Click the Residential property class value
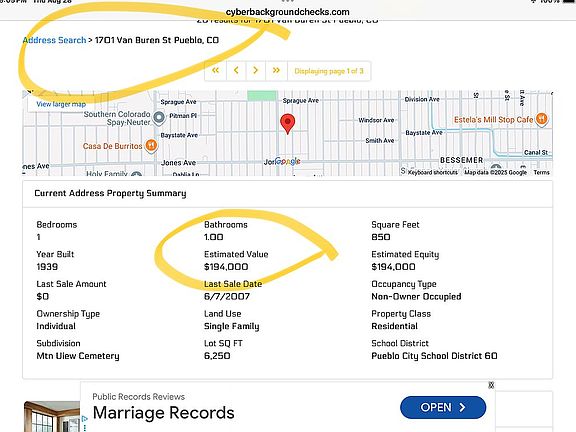Viewport: 576px width, 432px height. 395,326
